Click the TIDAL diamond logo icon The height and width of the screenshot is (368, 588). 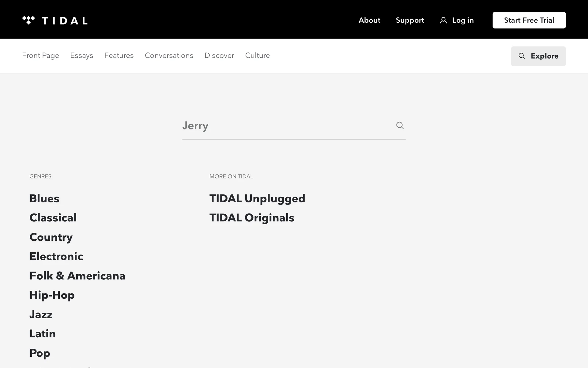click(x=28, y=20)
